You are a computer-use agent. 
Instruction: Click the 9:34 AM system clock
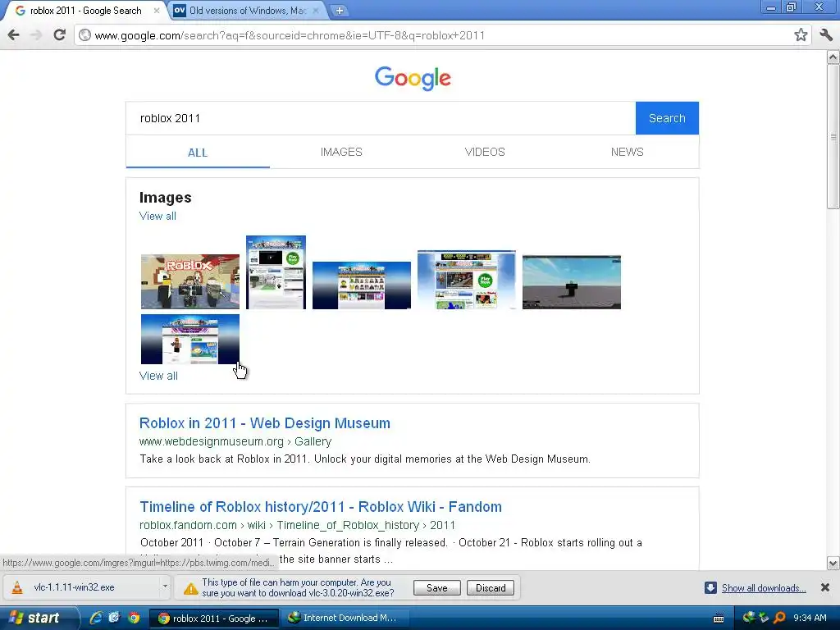coord(810,618)
